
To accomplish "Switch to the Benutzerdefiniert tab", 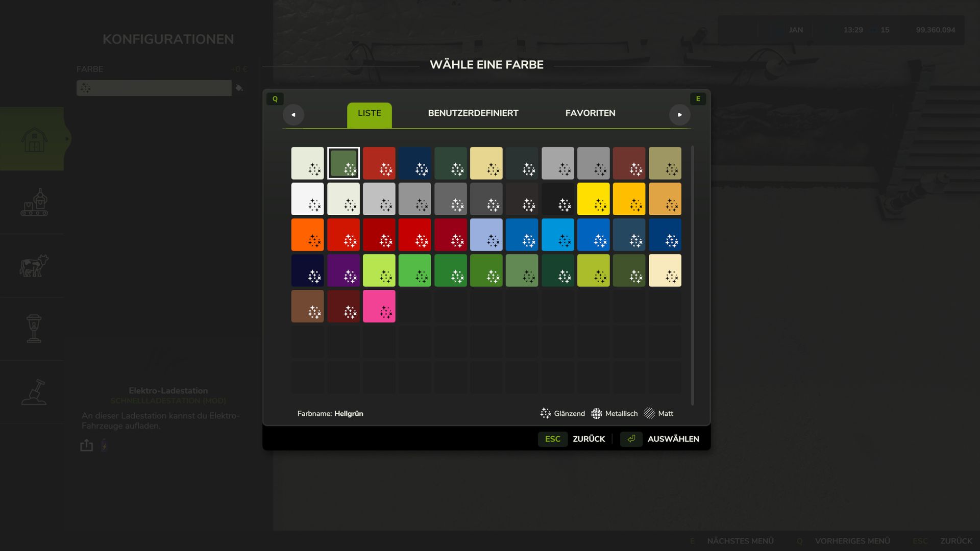I will tap(473, 113).
